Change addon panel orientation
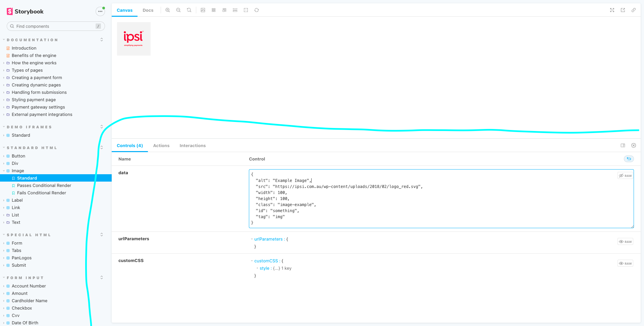The image size is (644, 326). [623, 145]
